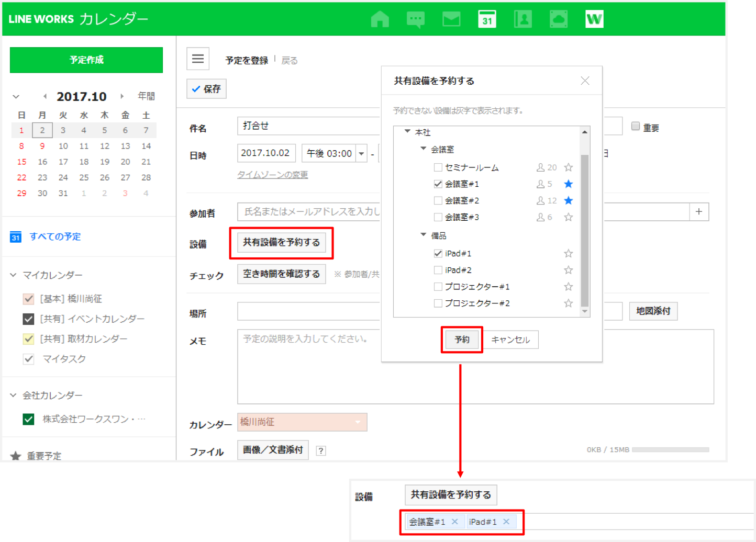Image resolution: width=756 pixels, height=542 pixels.
Task: Collapse the マイカレンダー section
Action: pos(14,275)
